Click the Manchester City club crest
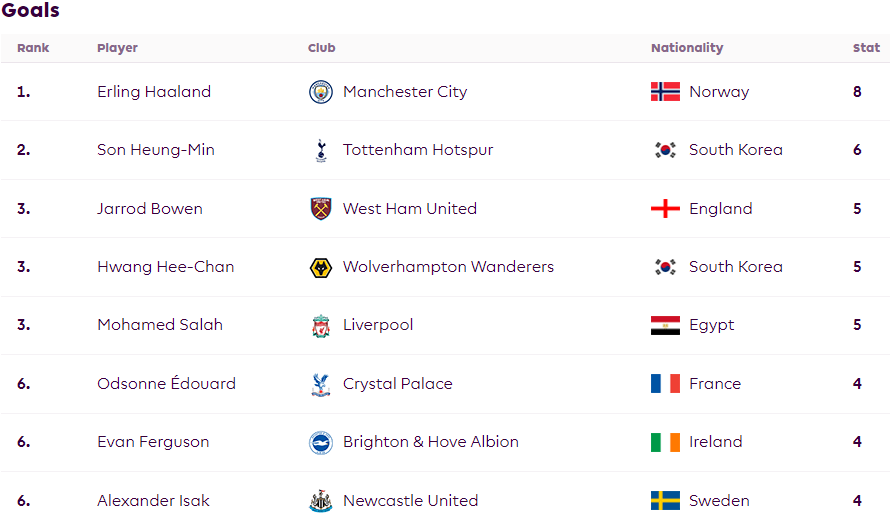This screenshot has height=515, width=890. 321,92
